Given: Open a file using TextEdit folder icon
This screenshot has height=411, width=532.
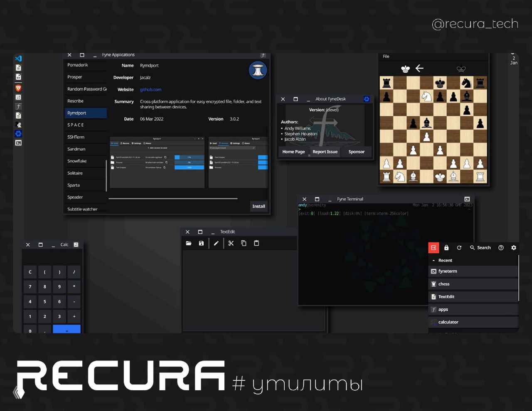Looking at the screenshot, I should pyautogui.click(x=189, y=243).
